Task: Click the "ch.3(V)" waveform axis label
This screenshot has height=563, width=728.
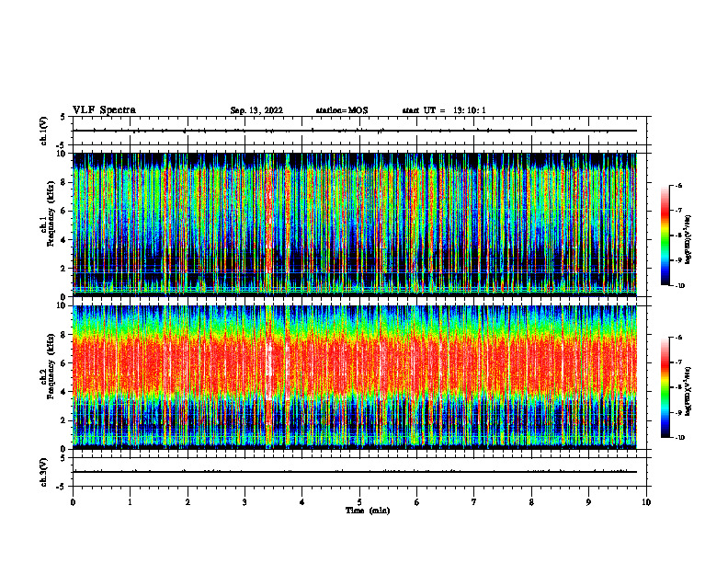Action: [43, 472]
